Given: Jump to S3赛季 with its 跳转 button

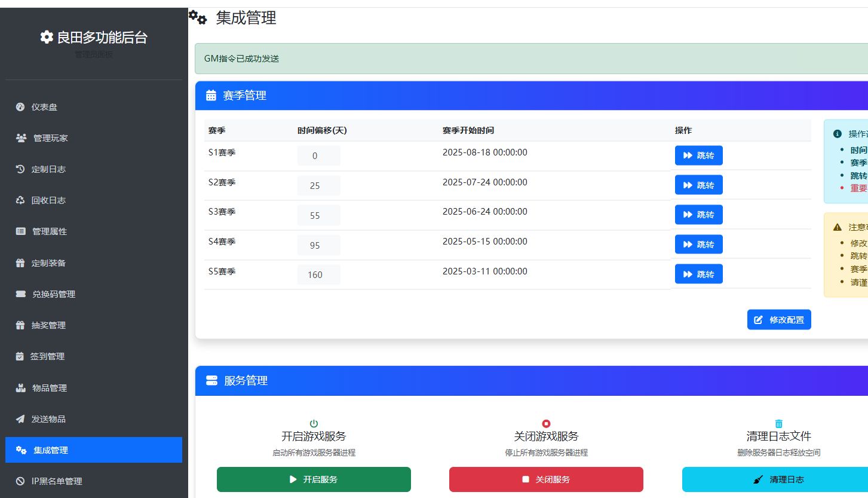Looking at the screenshot, I should (698, 215).
